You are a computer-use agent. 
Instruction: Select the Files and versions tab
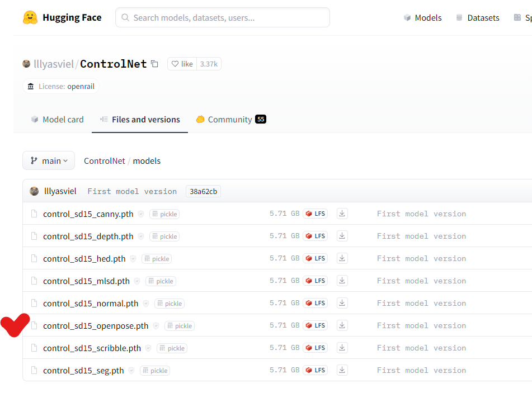tap(140, 120)
